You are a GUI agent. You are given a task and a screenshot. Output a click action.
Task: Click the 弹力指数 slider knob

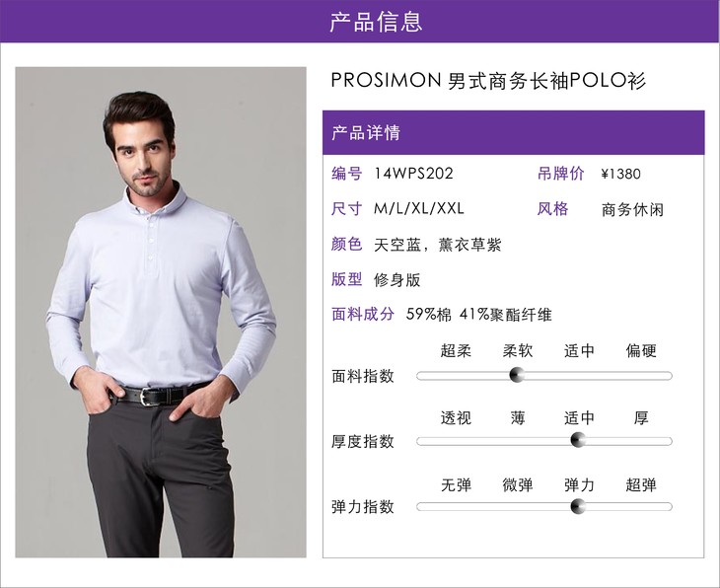click(578, 507)
